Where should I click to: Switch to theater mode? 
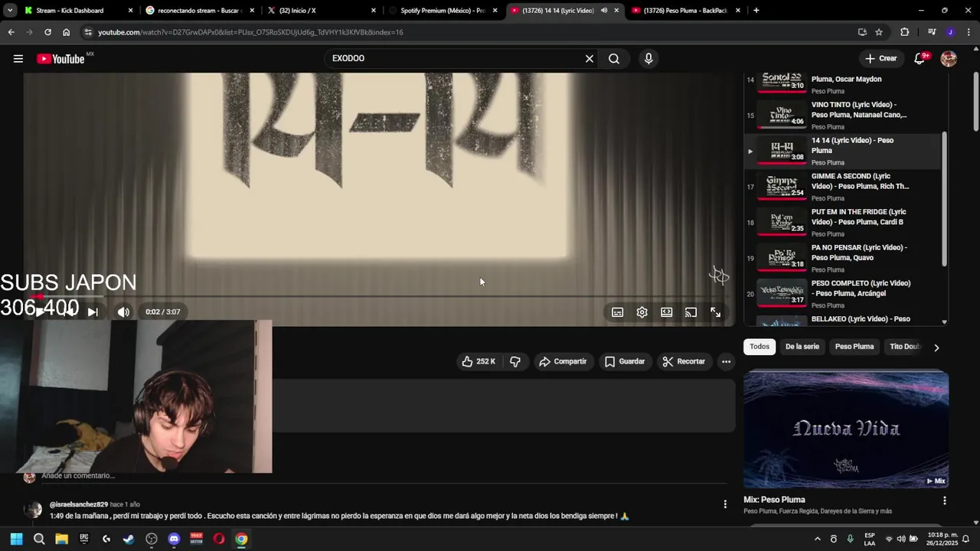point(666,312)
